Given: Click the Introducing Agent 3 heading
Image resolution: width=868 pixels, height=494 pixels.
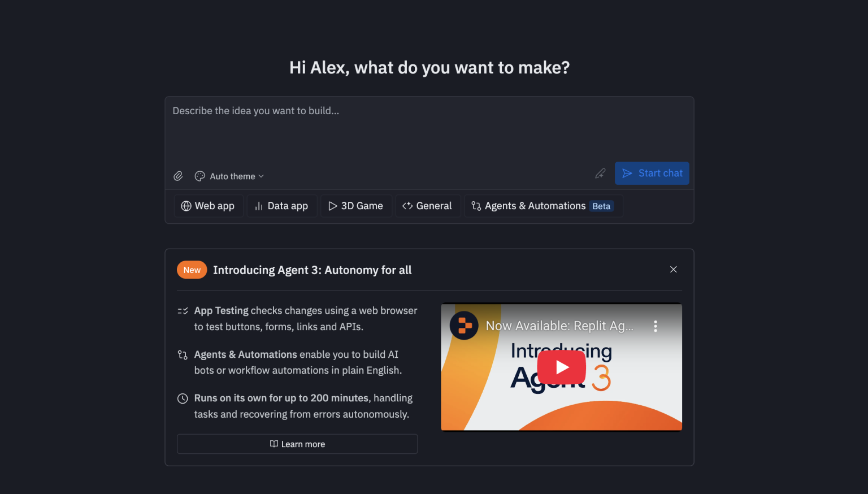Looking at the screenshot, I should pyautogui.click(x=312, y=270).
